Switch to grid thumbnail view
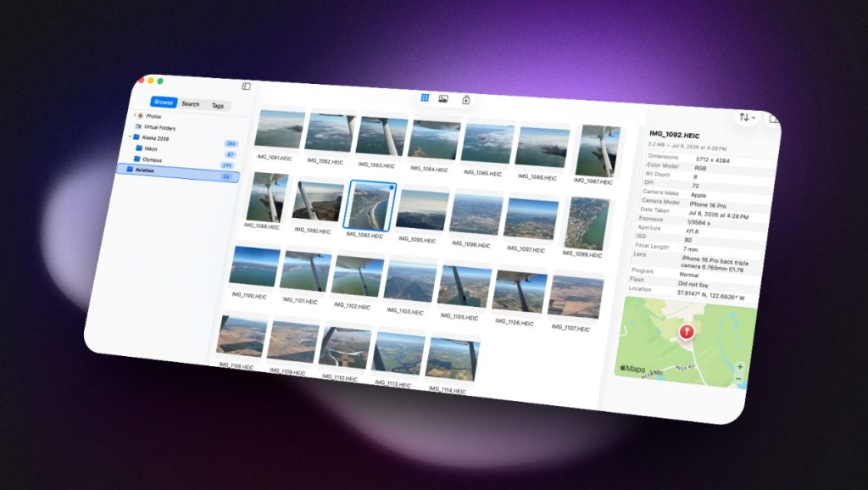This screenshot has height=490, width=868. tap(425, 97)
